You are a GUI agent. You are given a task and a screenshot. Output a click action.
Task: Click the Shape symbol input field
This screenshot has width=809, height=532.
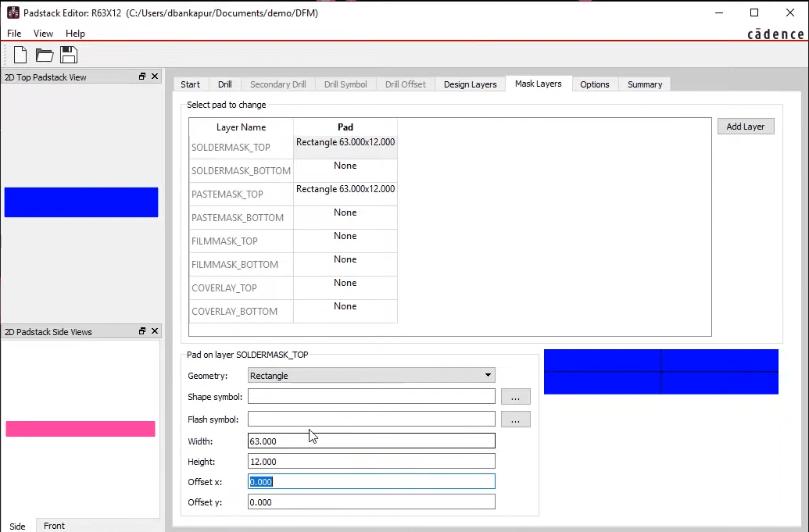pyautogui.click(x=371, y=396)
